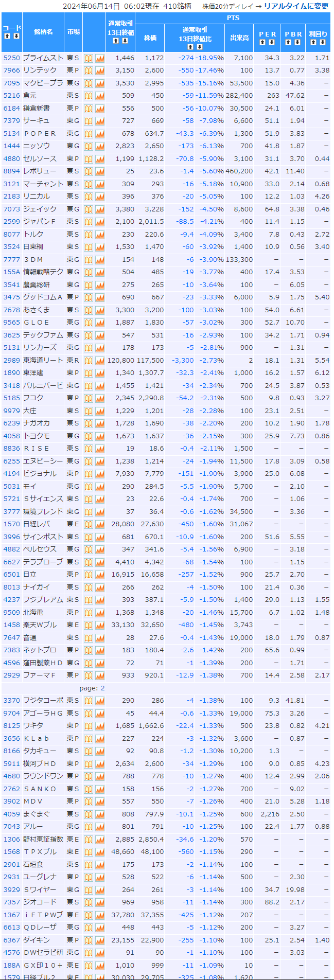
Task: Sort PBR column descending arrow
Action: click(298, 42)
